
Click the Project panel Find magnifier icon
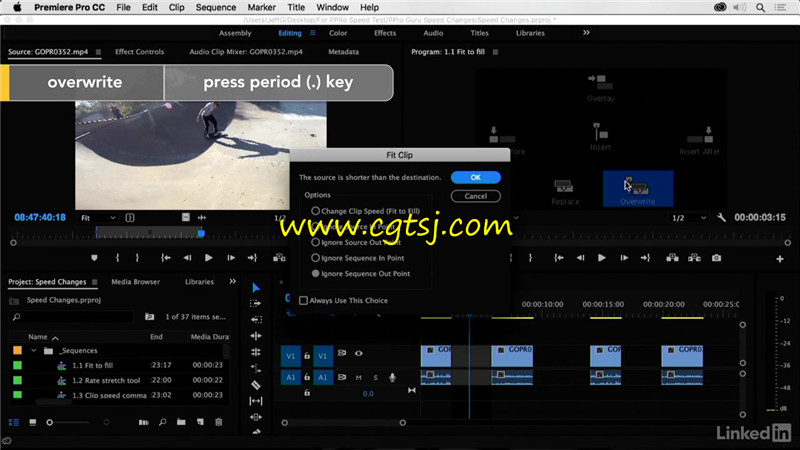162,422
